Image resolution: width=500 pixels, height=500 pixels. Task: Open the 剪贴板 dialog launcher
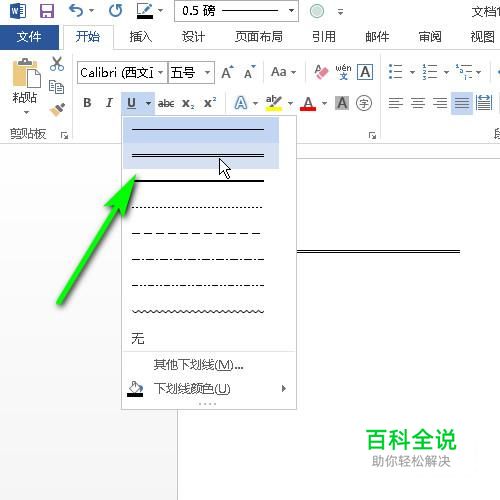[64, 135]
